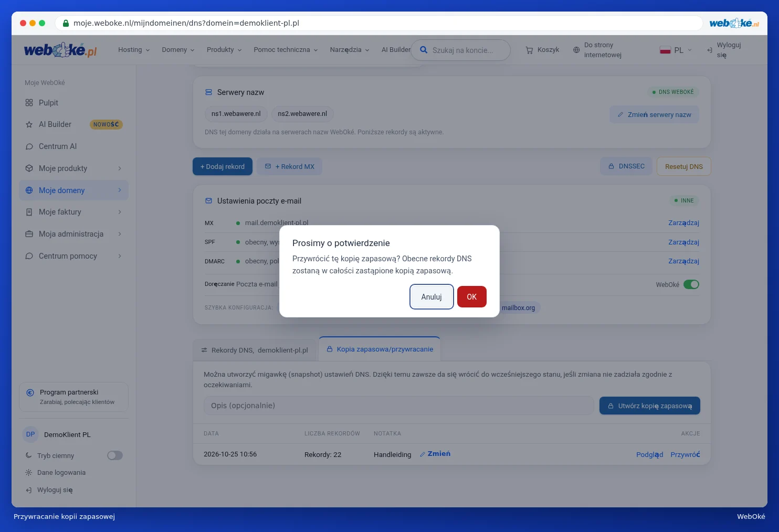Open DNSSEC settings
The height and width of the screenshot is (532, 779).
coord(626,166)
